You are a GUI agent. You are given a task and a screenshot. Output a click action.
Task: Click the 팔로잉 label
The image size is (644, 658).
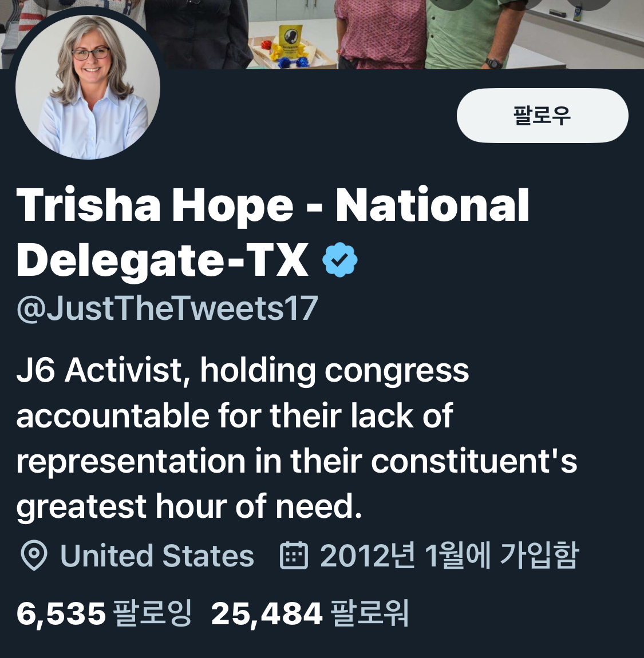(x=152, y=613)
